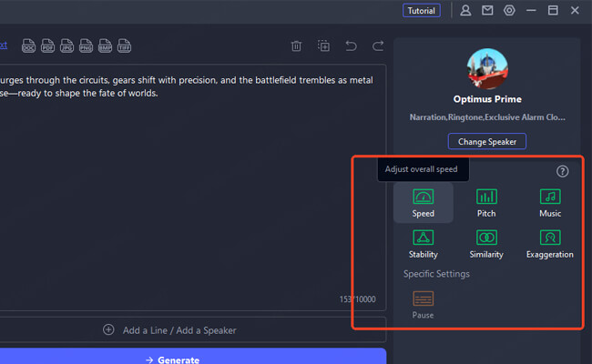Redo the last edit

coord(378,45)
